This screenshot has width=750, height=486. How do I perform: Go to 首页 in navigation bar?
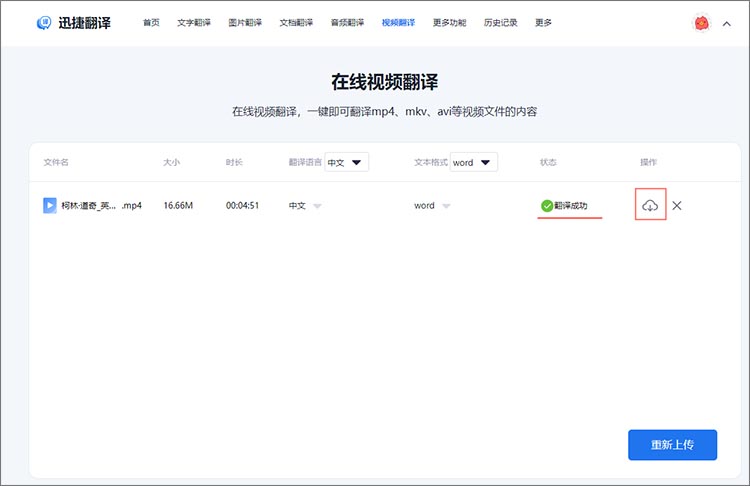(x=151, y=22)
